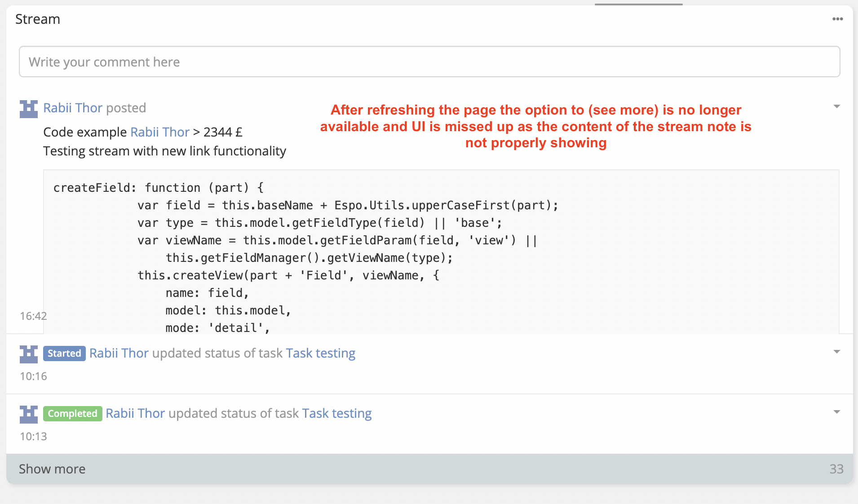858x504 pixels.
Task: Open the Stream panel options menu
Action: pyautogui.click(x=837, y=18)
